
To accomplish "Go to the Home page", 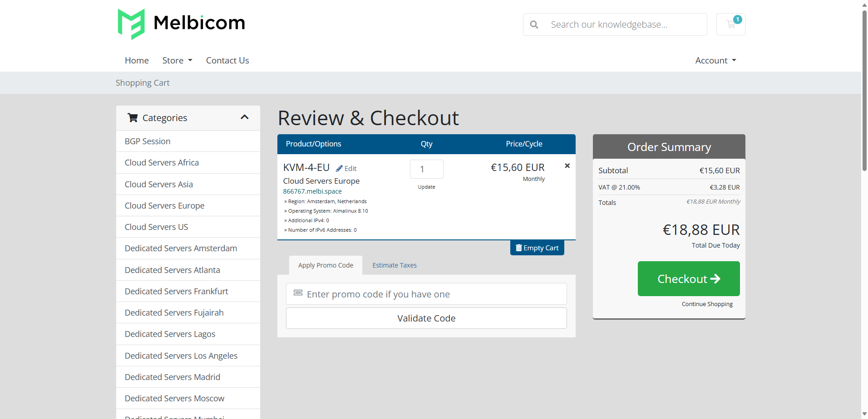I will point(137,60).
